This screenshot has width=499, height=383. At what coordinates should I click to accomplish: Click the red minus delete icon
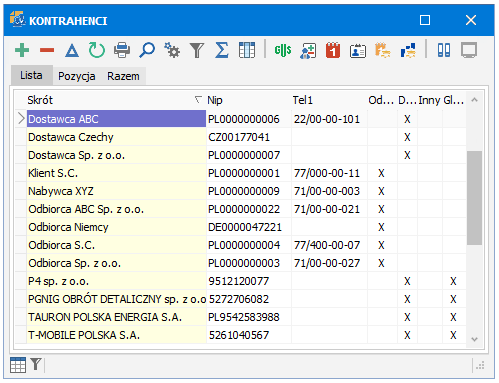(47, 50)
